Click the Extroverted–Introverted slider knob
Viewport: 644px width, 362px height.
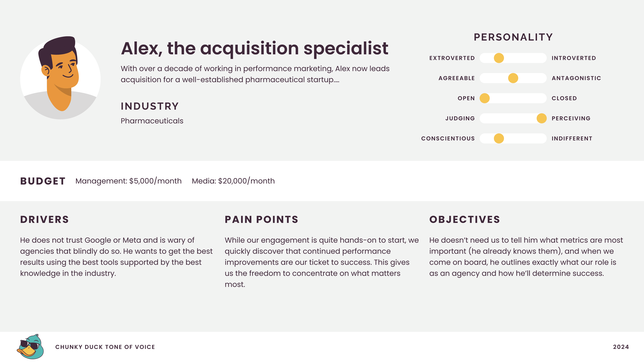point(499,58)
